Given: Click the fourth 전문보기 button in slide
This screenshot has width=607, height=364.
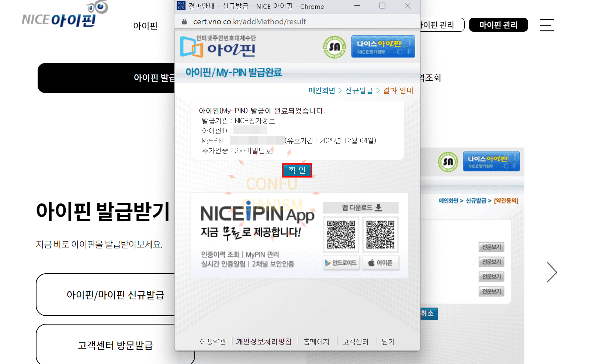Looking at the screenshot, I should 492,291.
